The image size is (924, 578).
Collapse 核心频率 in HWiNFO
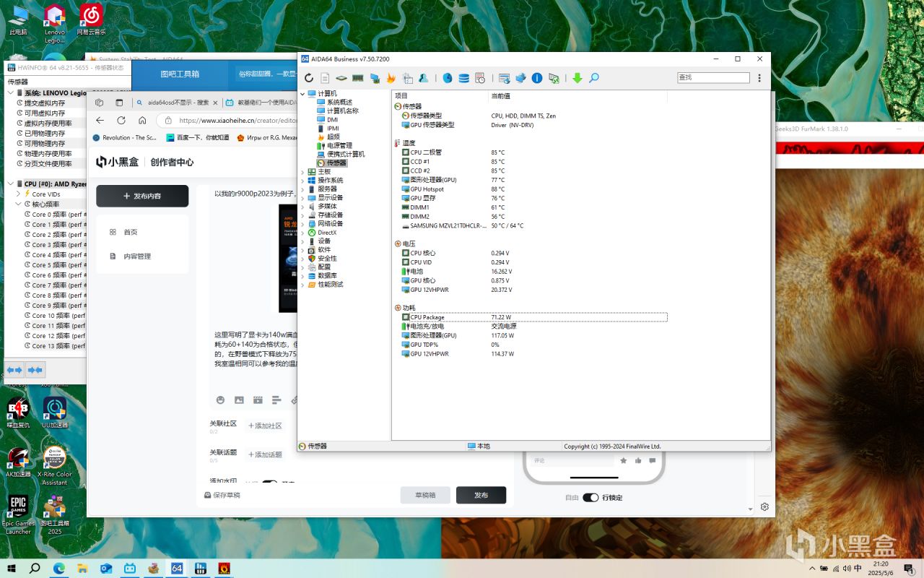click(19, 204)
